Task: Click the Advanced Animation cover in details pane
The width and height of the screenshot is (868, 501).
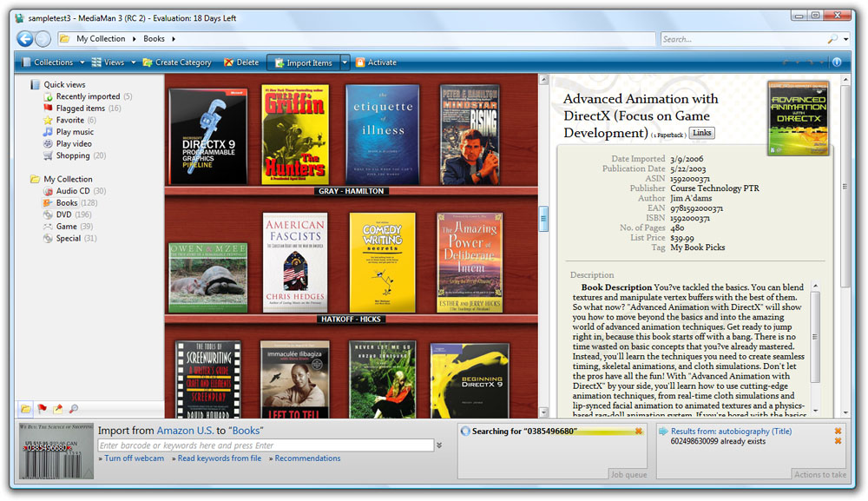Action: coord(798,118)
